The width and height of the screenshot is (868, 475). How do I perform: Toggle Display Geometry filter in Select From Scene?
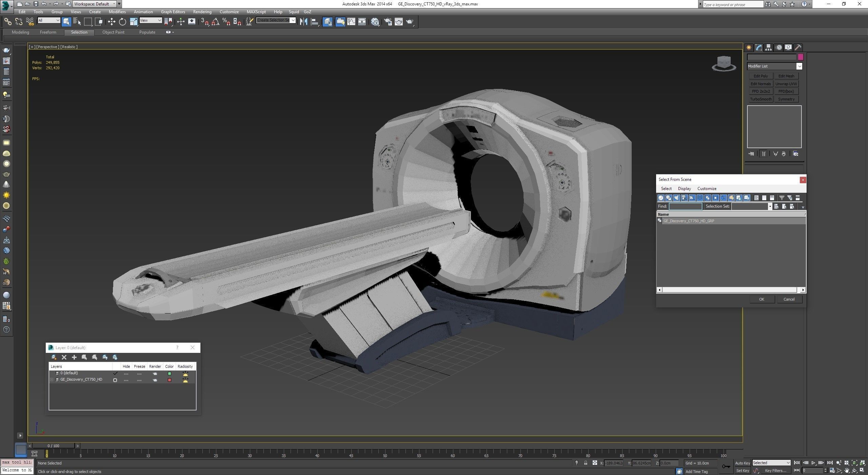click(x=661, y=198)
